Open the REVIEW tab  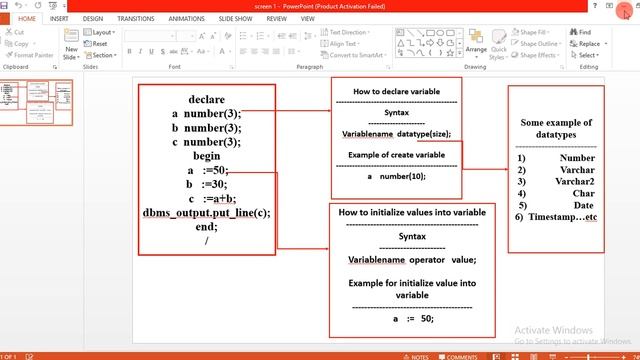coord(276,19)
